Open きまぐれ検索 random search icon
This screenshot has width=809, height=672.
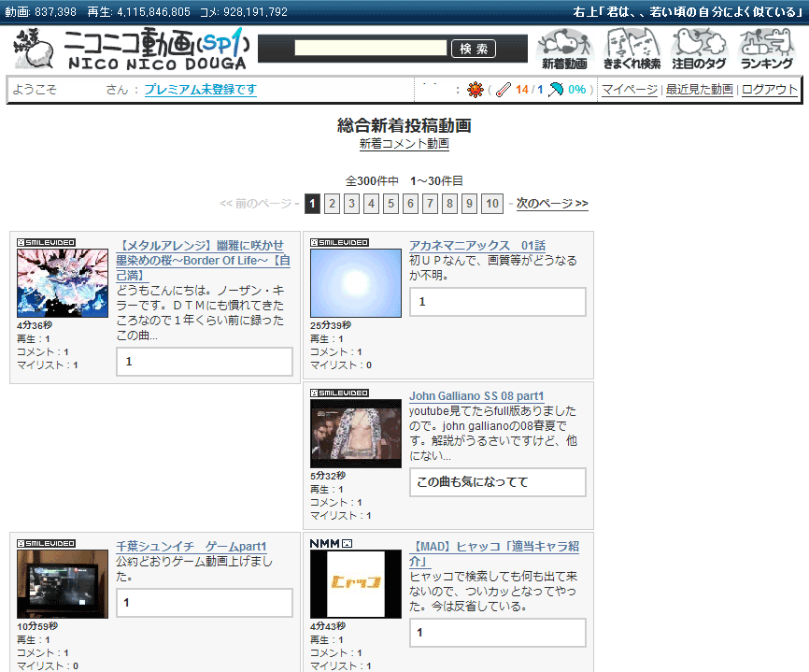(632, 49)
